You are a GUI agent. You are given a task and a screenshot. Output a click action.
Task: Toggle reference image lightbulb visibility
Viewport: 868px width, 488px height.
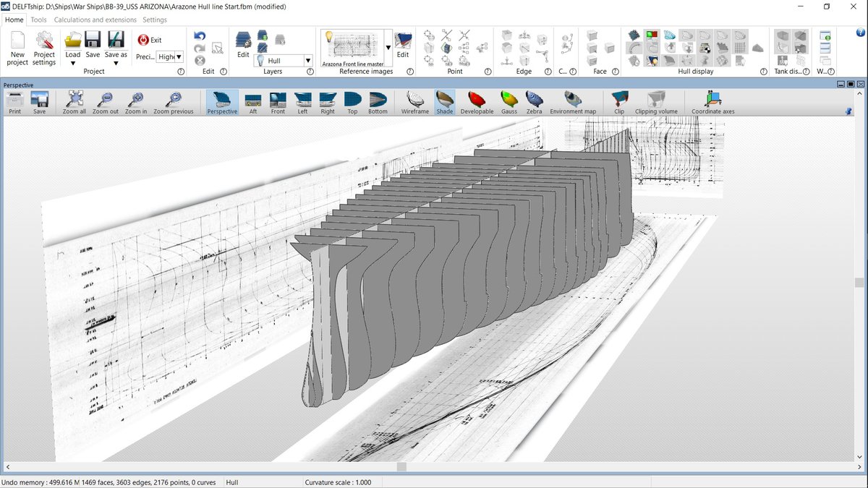328,36
